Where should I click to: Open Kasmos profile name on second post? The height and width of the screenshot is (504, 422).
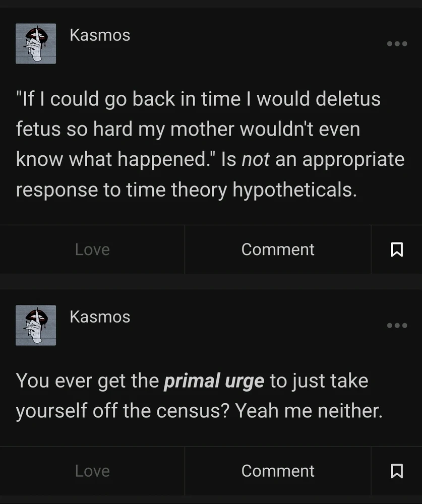(x=100, y=317)
